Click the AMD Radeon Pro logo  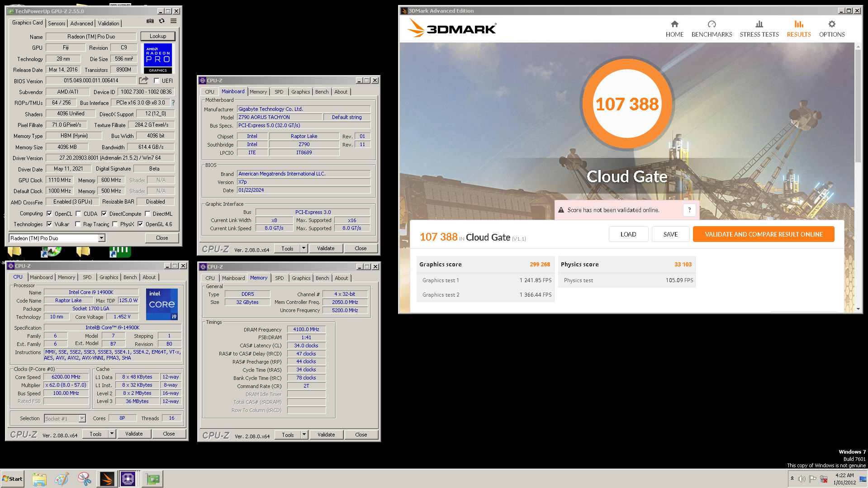[x=158, y=58]
